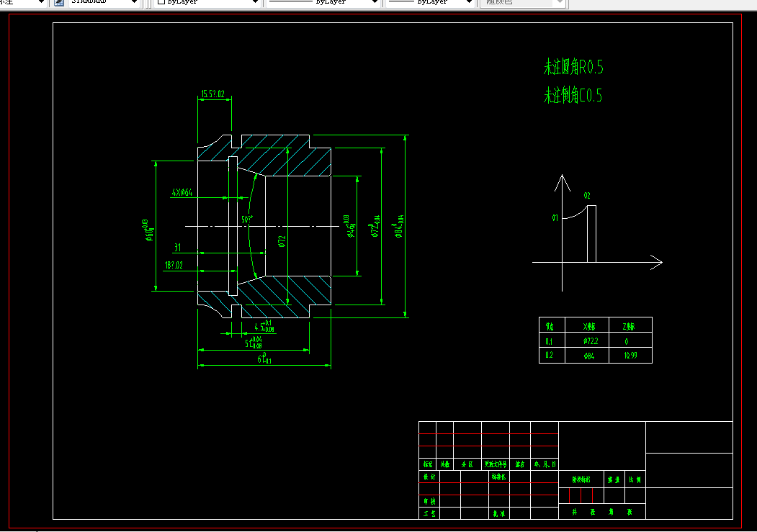This screenshot has width=757, height=532.
Task: Click the 10.99 table cell
Action: coord(630,356)
